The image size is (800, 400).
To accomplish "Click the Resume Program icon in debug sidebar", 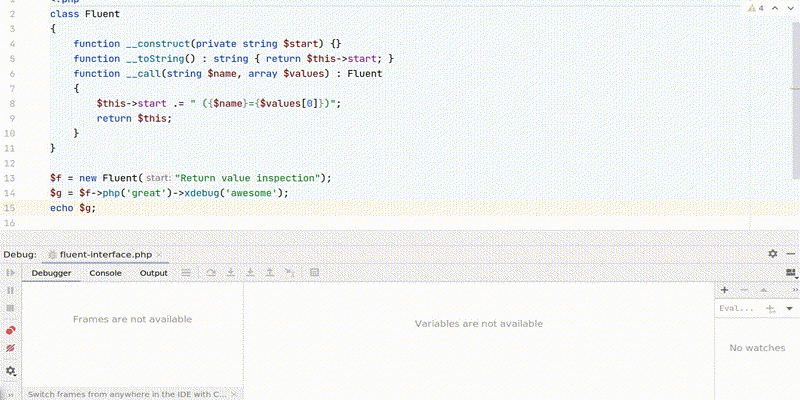I will tap(11, 273).
